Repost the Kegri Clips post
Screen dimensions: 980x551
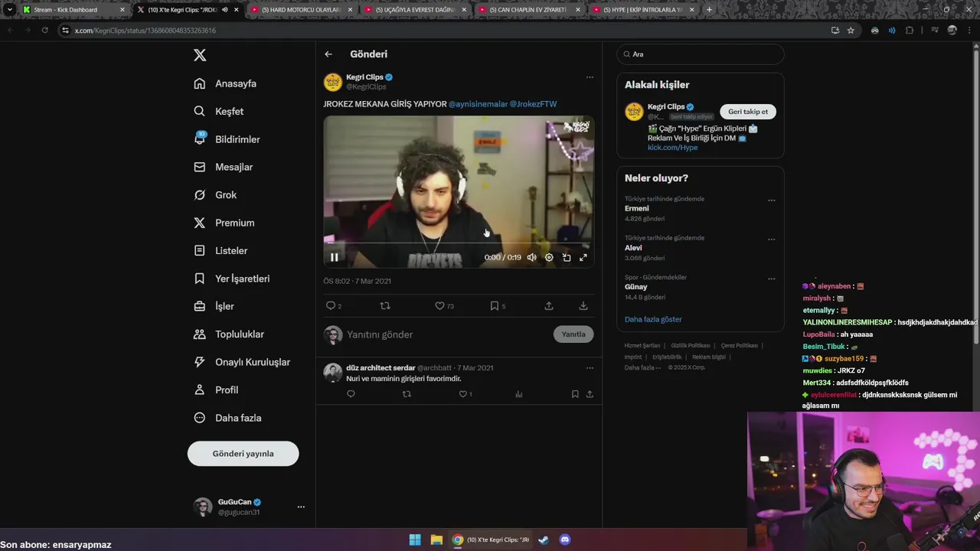point(385,306)
